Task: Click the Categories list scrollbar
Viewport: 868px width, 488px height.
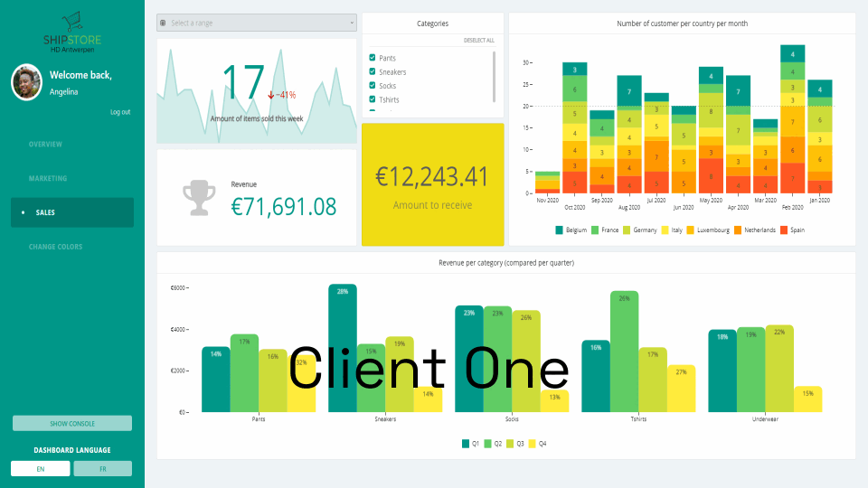Action: (x=494, y=77)
